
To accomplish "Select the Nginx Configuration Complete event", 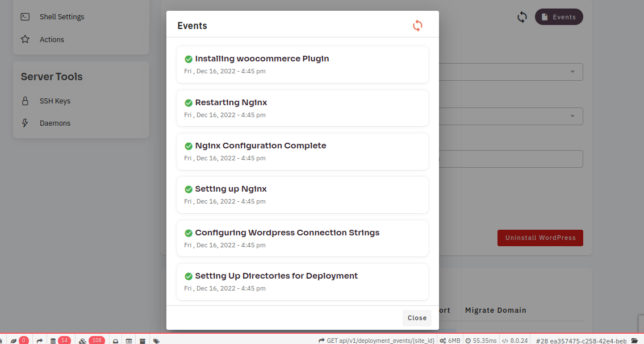I will point(303,152).
